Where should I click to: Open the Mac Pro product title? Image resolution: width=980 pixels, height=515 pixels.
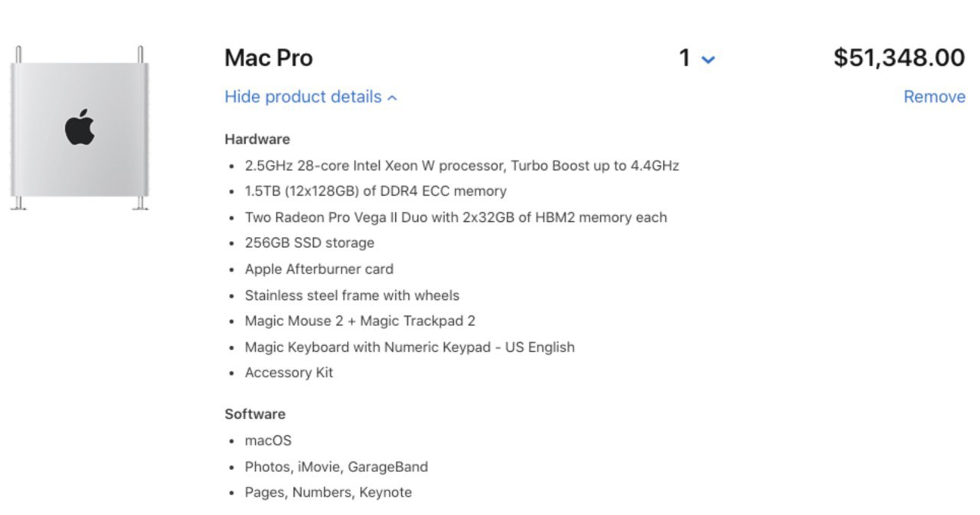click(269, 58)
